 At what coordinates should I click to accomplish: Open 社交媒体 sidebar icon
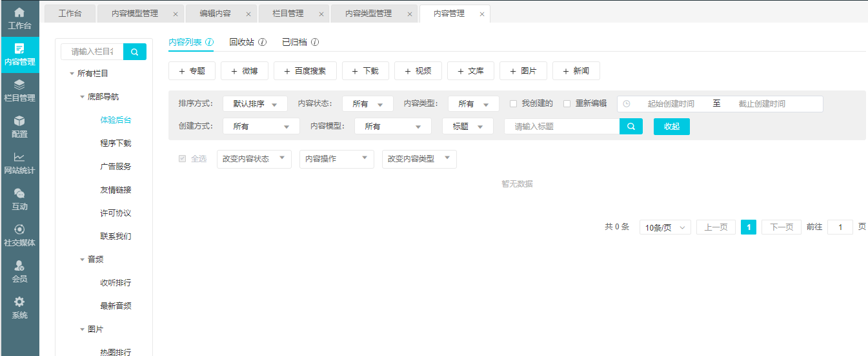pyautogui.click(x=19, y=229)
